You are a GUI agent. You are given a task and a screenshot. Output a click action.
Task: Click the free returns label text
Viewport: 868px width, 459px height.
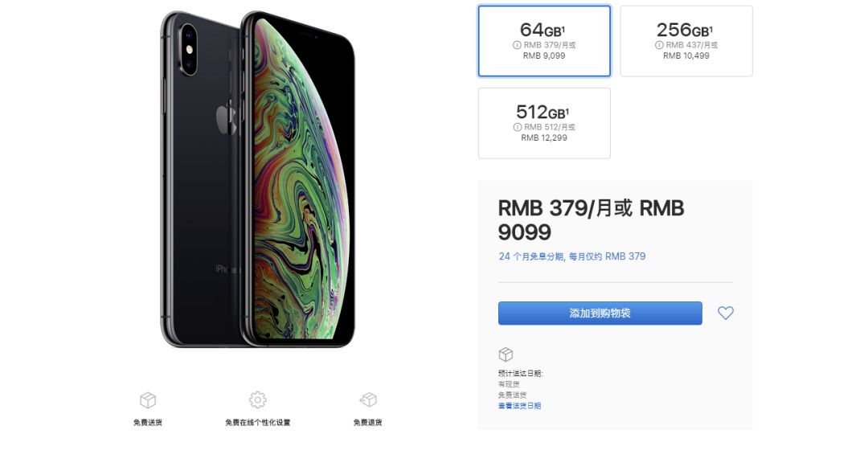point(367,423)
